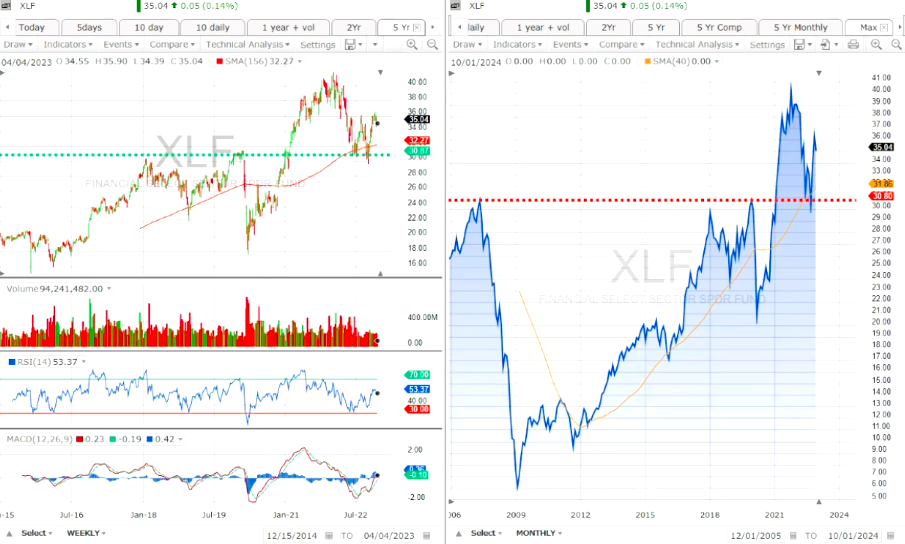905x544 pixels.
Task: Show earlier tabs with the right panel's left arrow
Action: point(459,27)
